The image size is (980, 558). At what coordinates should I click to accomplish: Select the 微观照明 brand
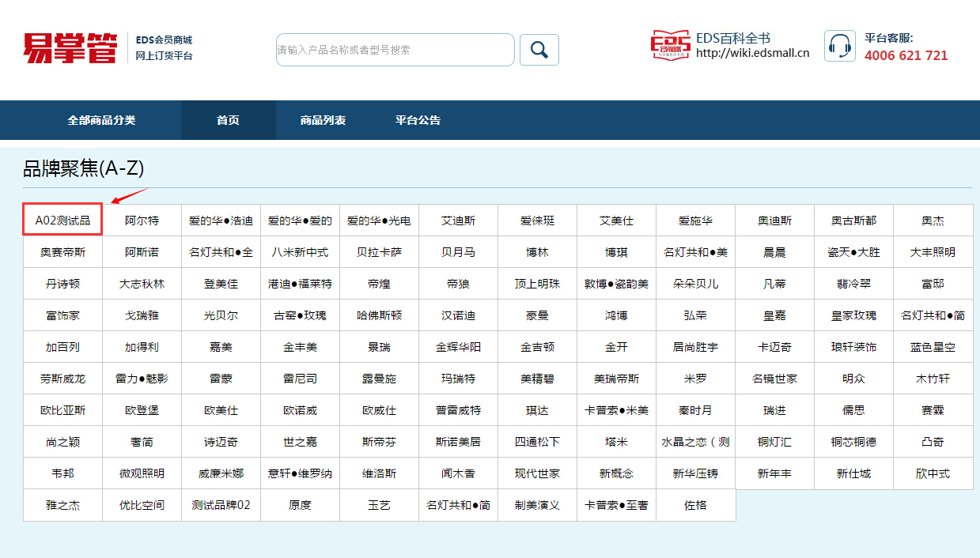142,473
